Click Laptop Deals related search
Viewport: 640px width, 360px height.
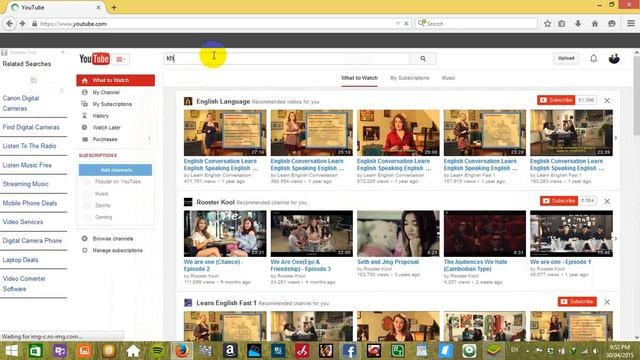tap(20, 260)
